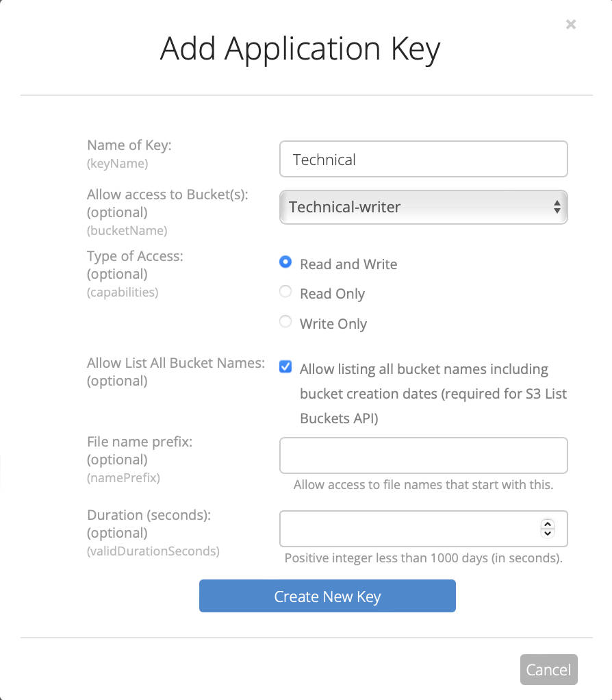This screenshot has height=700, width=612.
Task: Click the "Allow listing all bucket names" label text
Action: [x=424, y=369]
